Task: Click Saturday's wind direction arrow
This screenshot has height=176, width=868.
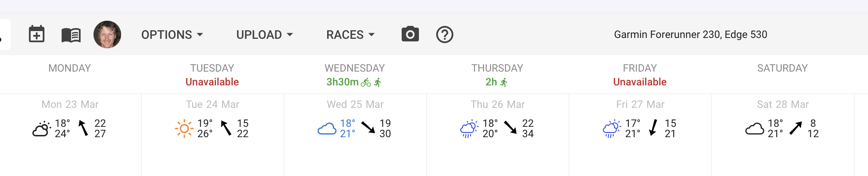Action: [x=796, y=128]
